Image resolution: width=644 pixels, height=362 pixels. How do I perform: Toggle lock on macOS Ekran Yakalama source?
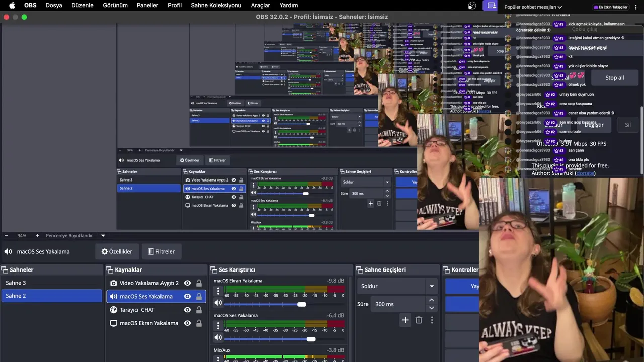[x=199, y=323]
